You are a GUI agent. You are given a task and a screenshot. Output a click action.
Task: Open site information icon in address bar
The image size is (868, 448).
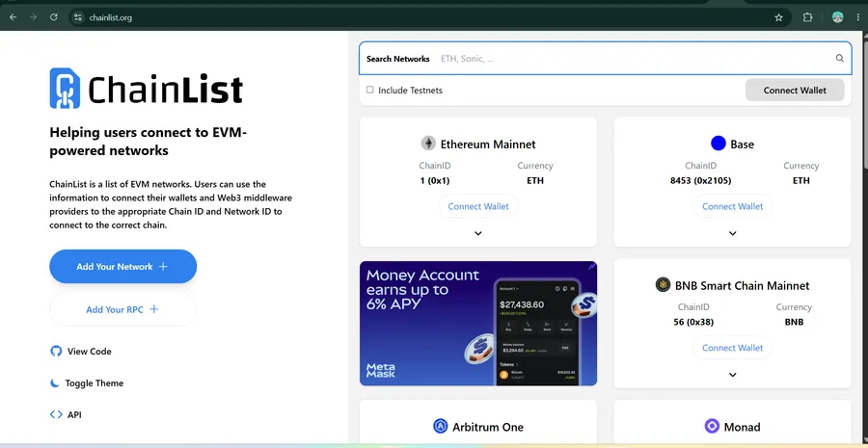pos(78,17)
